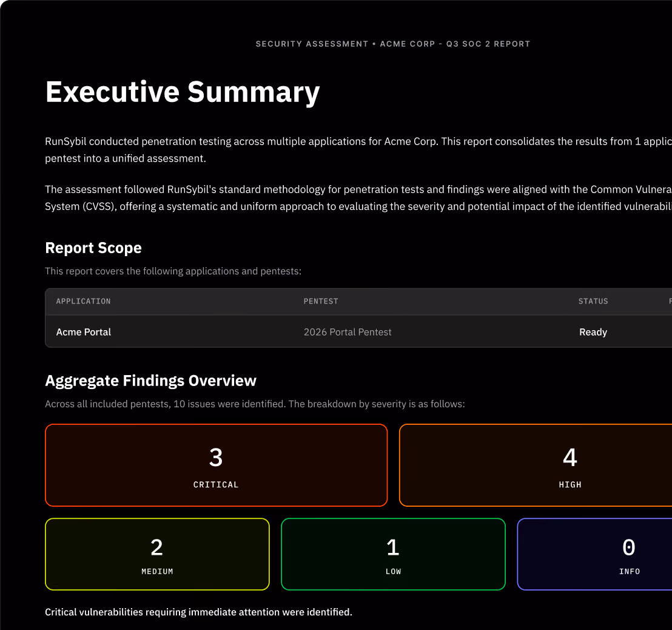This screenshot has height=630, width=672.
Task: Click the 'RunSybil conducted penetration testing' paragraph
Action: (358, 150)
